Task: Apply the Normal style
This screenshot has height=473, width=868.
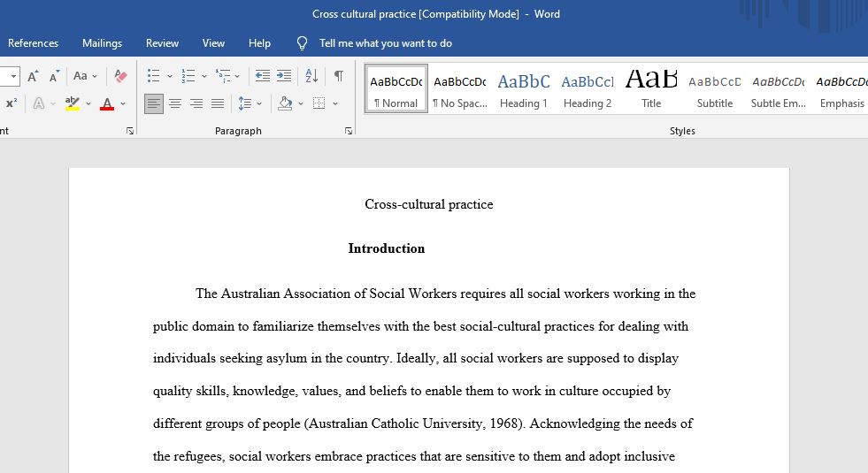Action: [396, 89]
